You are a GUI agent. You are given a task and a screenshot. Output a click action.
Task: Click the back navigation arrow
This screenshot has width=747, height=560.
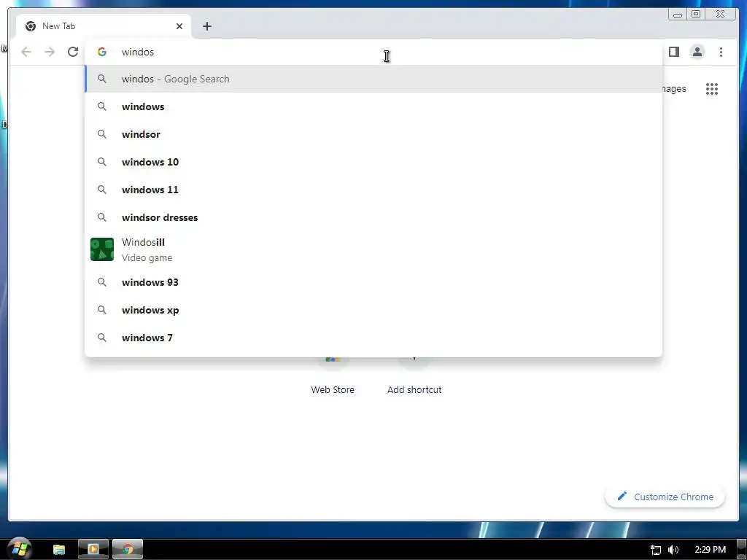(26, 52)
